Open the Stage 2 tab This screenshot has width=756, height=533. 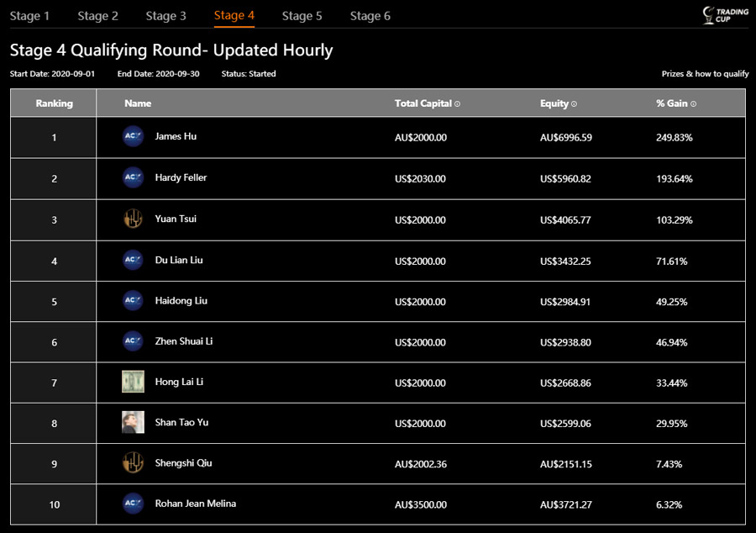coord(97,16)
